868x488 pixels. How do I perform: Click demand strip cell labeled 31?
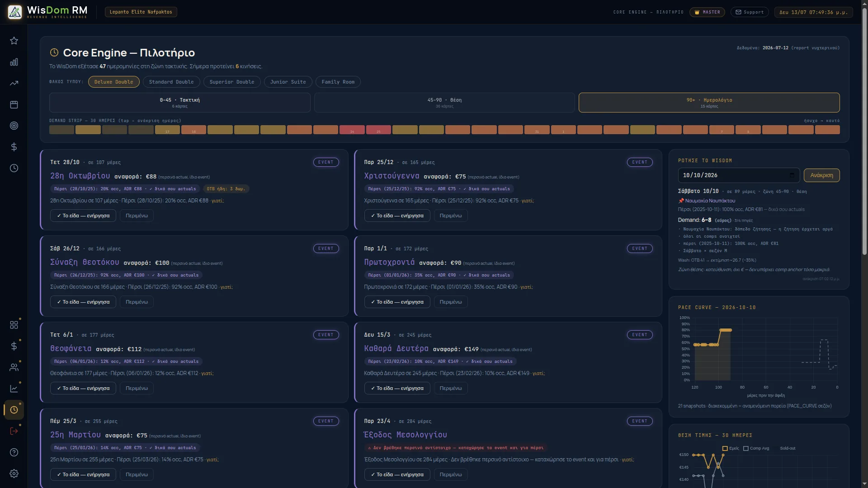[537, 130]
